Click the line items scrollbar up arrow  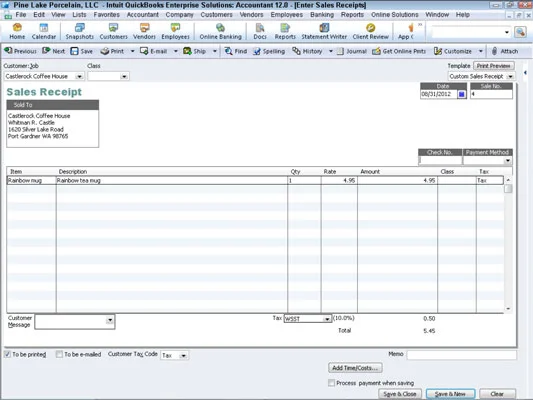[508, 180]
